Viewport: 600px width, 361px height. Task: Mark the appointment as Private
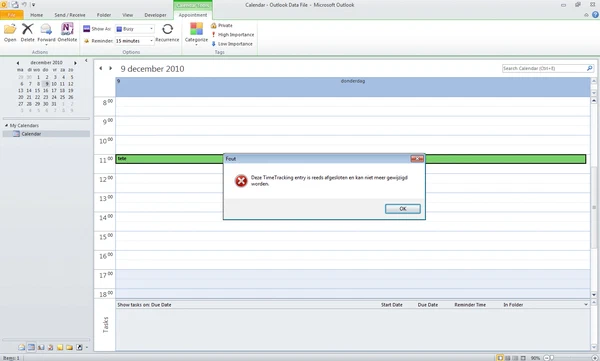click(222, 25)
